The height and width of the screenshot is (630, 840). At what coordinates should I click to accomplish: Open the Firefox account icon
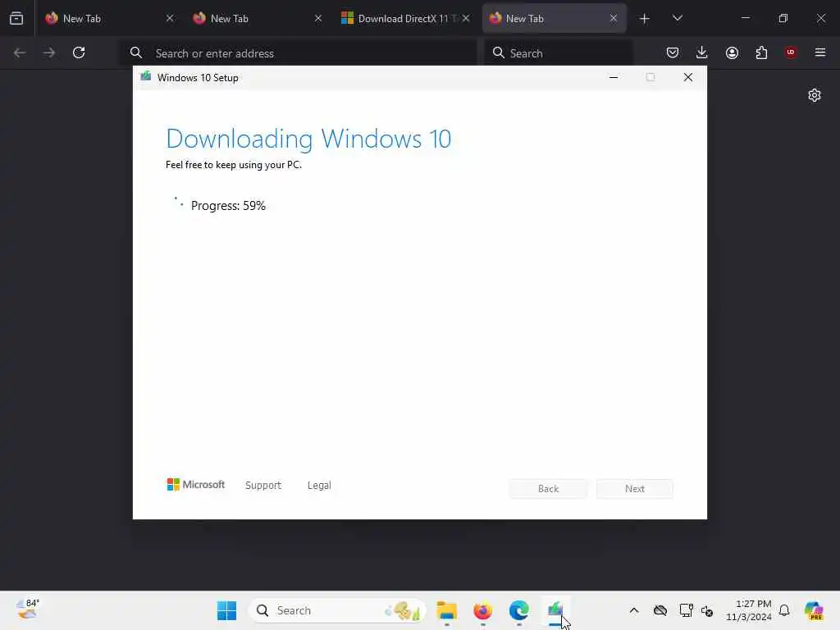point(732,52)
